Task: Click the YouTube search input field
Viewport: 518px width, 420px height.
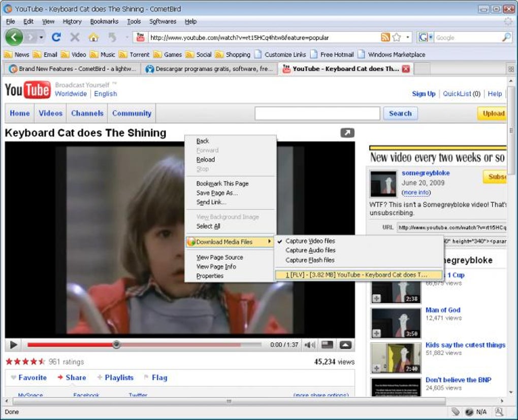Action: (317, 113)
